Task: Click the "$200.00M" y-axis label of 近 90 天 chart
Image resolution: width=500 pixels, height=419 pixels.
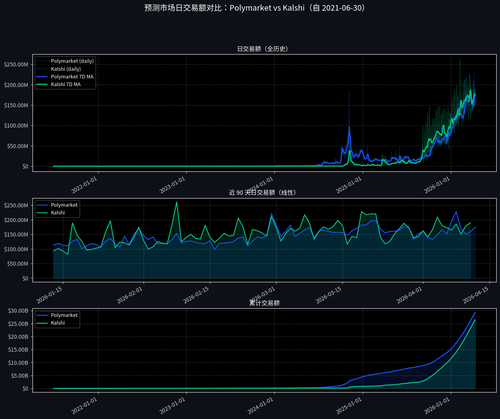Action: click(16, 220)
